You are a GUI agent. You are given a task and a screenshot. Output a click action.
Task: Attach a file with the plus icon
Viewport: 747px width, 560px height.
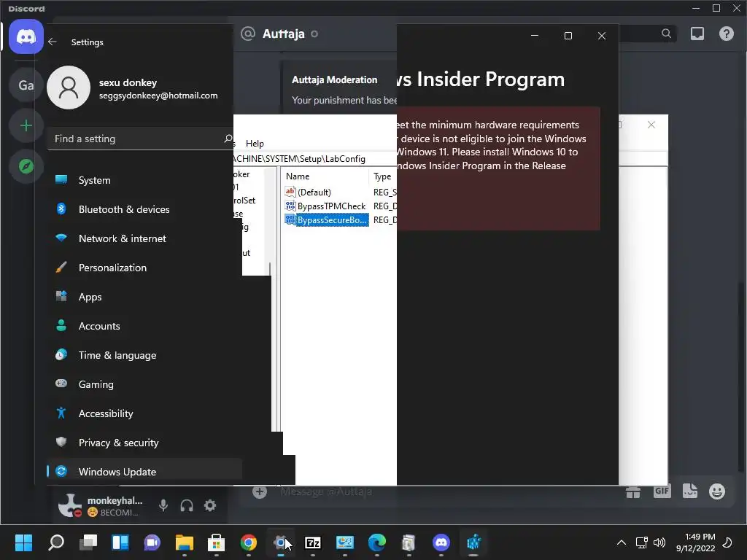click(x=260, y=491)
